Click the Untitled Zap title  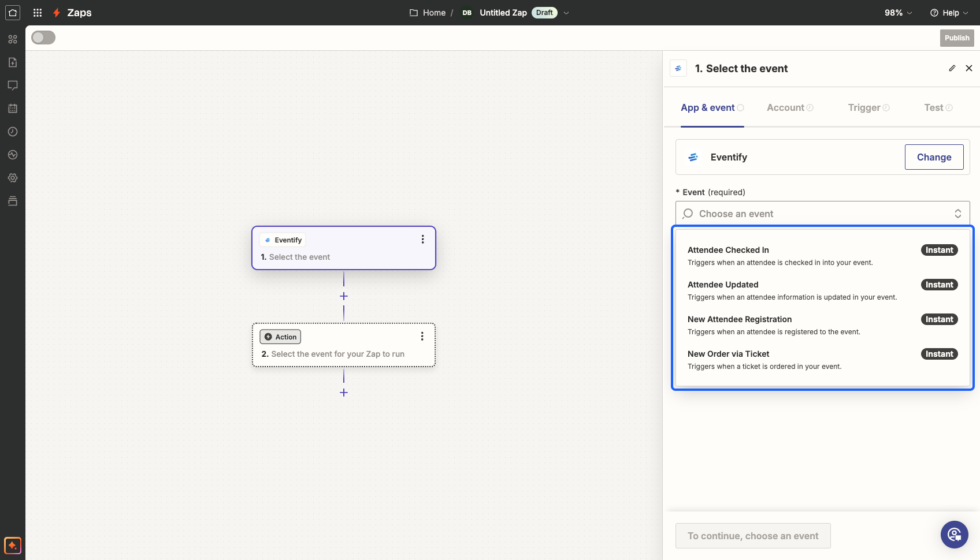tap(503, 13)
